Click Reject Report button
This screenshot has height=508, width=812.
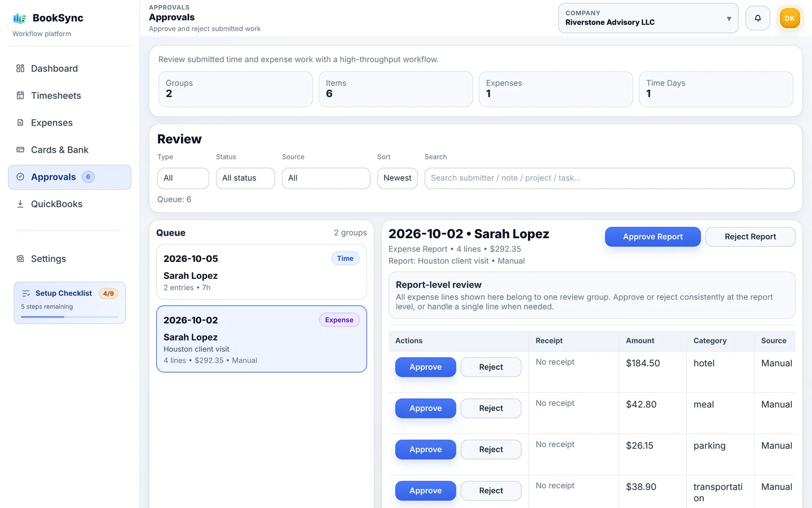(x=751, y=237)
